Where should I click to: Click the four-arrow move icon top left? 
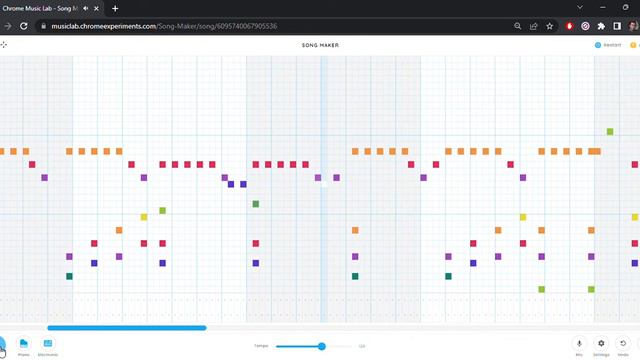pos(4,44)
